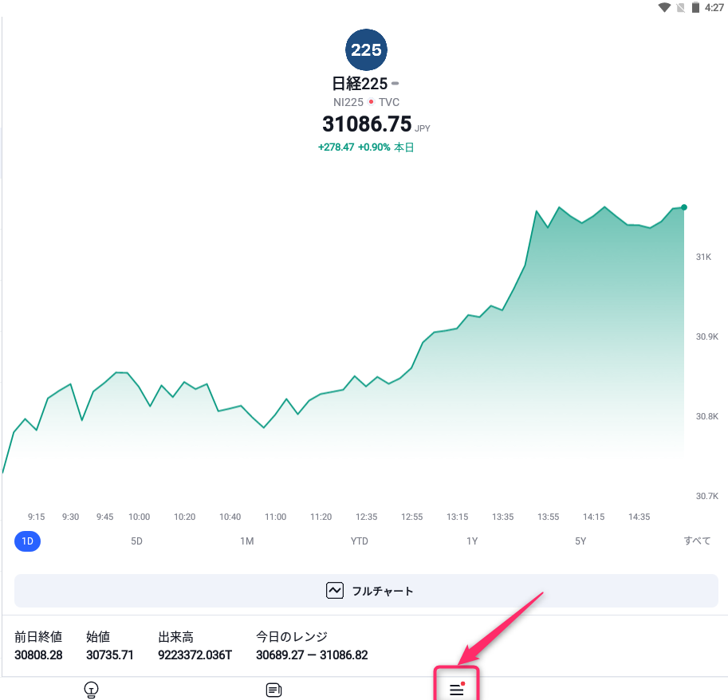The height and width of the screenshot is (700, 728).
Task: Switch chart to 5D range
Action: [136, 541]
